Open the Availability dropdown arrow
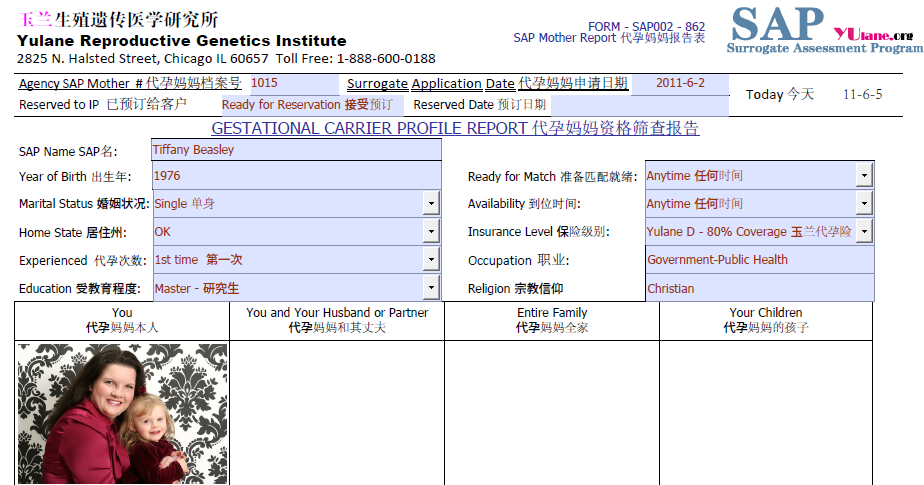Screen dimensions: 924x485 tap(864, 203)
